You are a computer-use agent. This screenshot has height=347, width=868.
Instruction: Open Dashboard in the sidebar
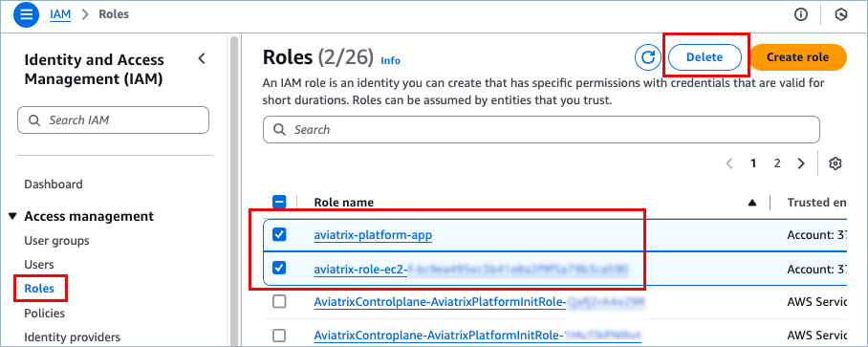pos(54,184)
